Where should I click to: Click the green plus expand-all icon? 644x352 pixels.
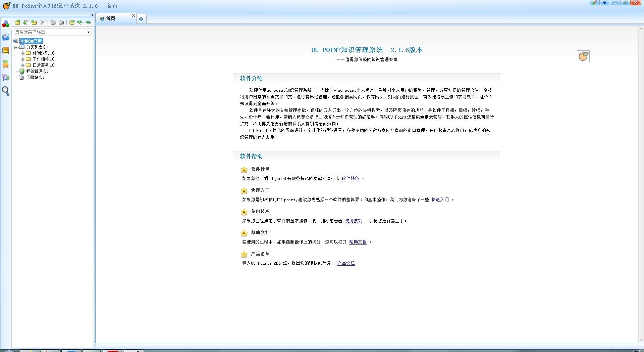click(80, 22)
